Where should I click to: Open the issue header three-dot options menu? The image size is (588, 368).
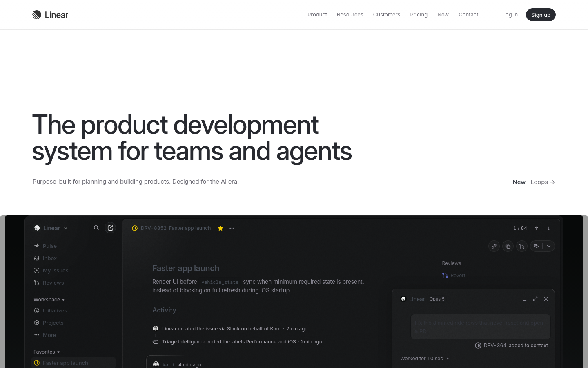click(232, 228)
